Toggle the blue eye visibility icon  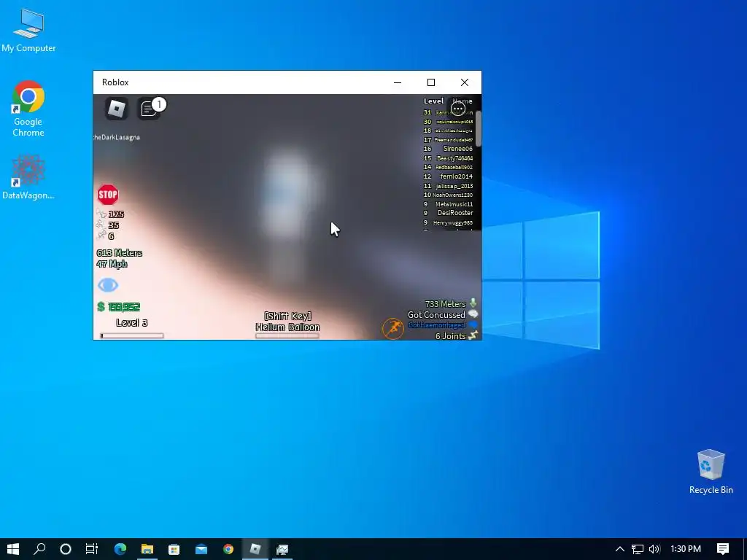tap(108, 285)
